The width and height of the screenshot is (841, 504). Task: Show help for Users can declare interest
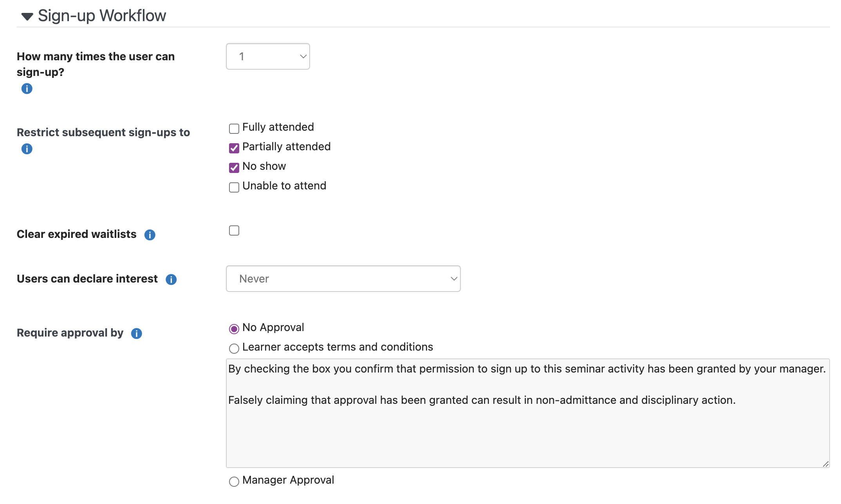171,279
